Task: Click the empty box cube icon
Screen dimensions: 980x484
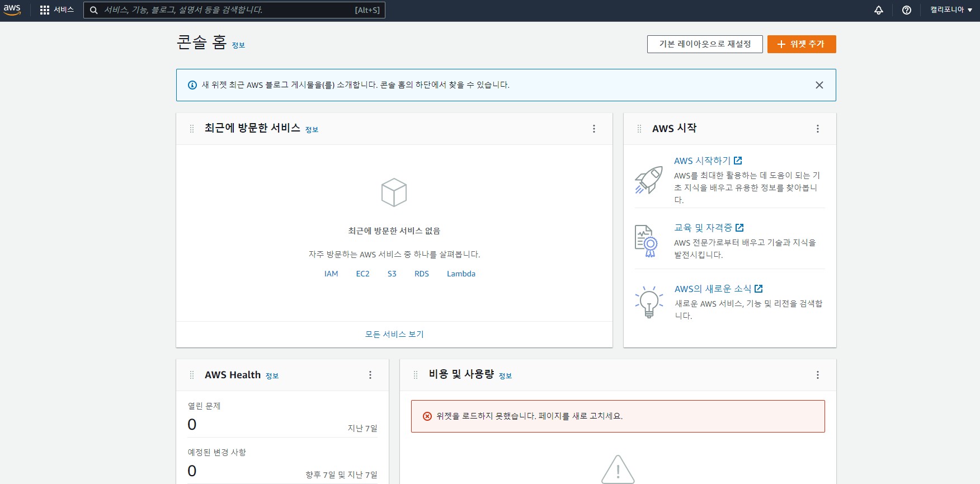Action: point(394,192)
